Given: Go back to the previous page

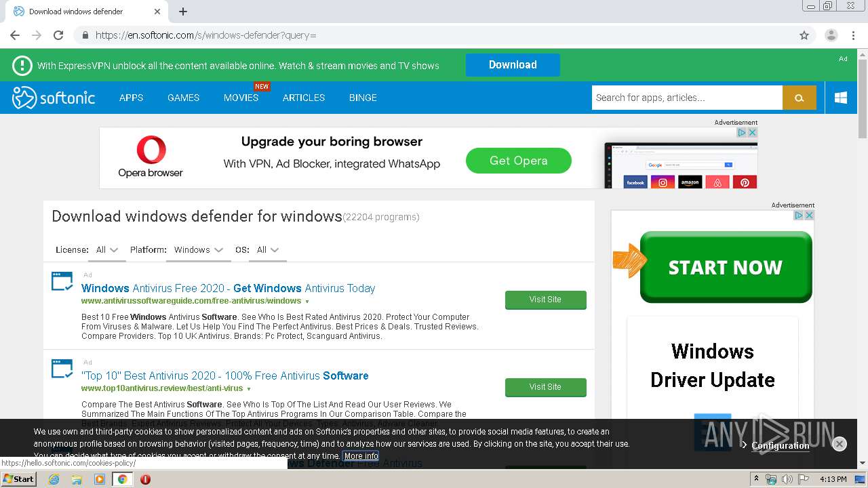Looking at the screenshot, I should (15, 35).
